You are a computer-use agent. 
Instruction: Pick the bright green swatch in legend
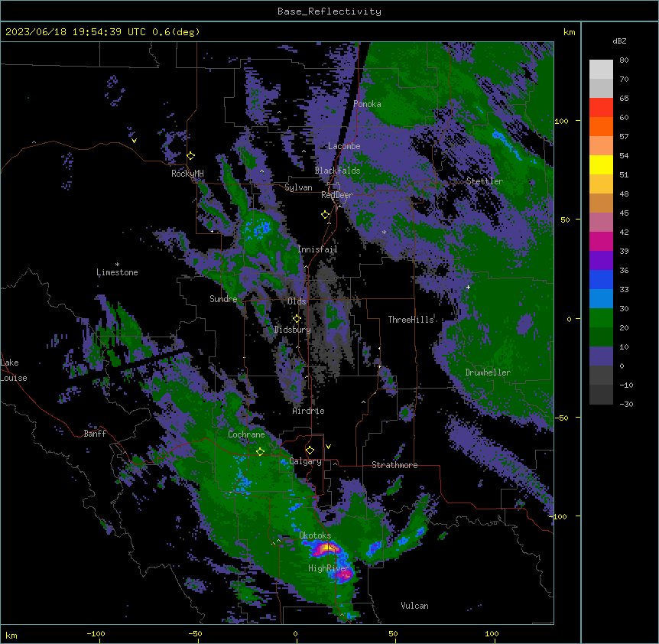(601, 318)
